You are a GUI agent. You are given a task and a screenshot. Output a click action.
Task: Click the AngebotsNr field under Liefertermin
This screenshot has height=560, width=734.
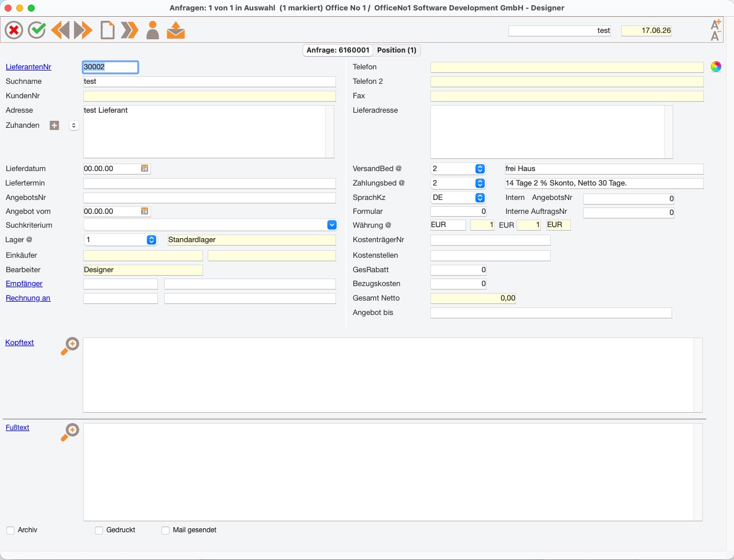pyautogui.click(x=209, y=198)
